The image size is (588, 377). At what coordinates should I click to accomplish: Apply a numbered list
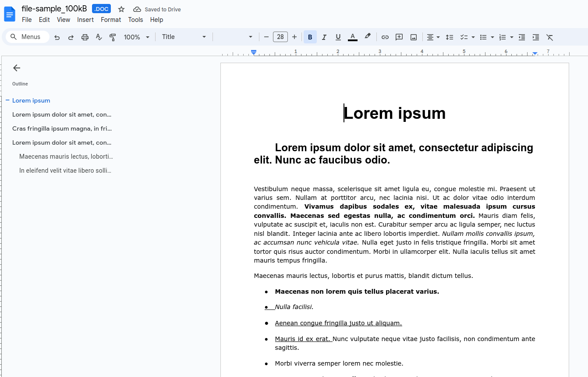click(503, 37)
